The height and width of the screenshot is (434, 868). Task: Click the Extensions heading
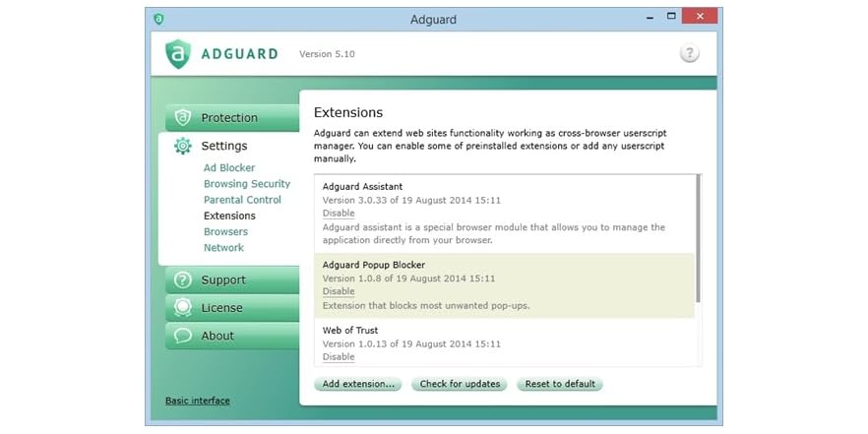click(348, 112)
